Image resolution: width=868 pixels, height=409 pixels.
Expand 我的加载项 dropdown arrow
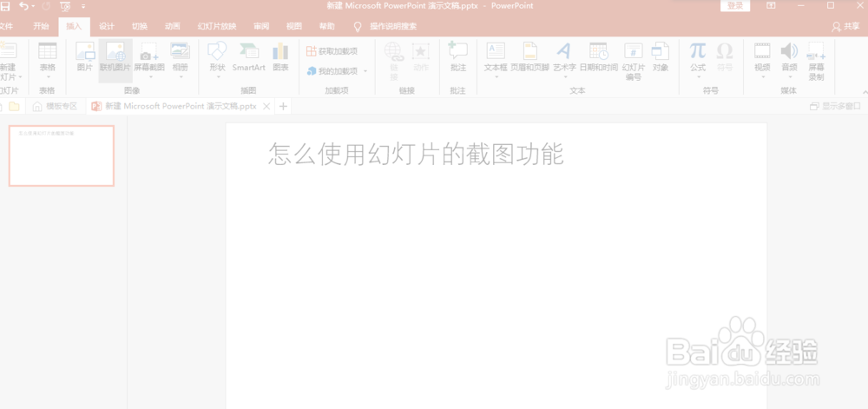365,71
